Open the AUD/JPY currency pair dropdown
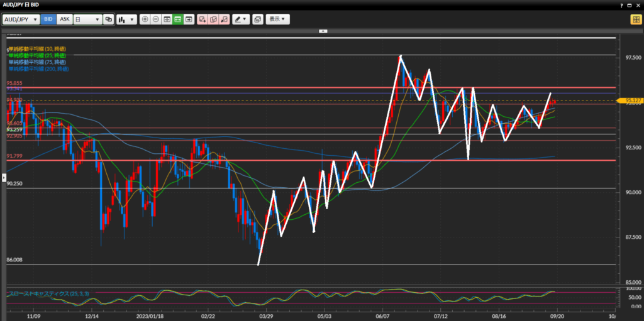The image size is (644, 321). point(21,19)
